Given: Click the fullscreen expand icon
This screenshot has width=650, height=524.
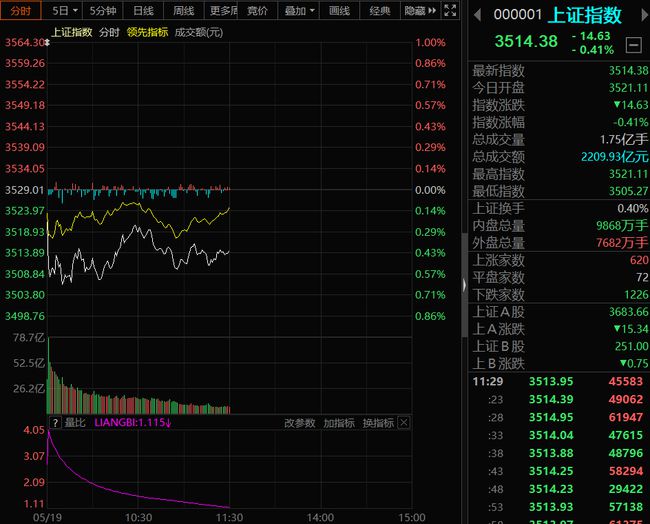Looking at the screenshot, I should pyautogui.click(x=450, y=10).
